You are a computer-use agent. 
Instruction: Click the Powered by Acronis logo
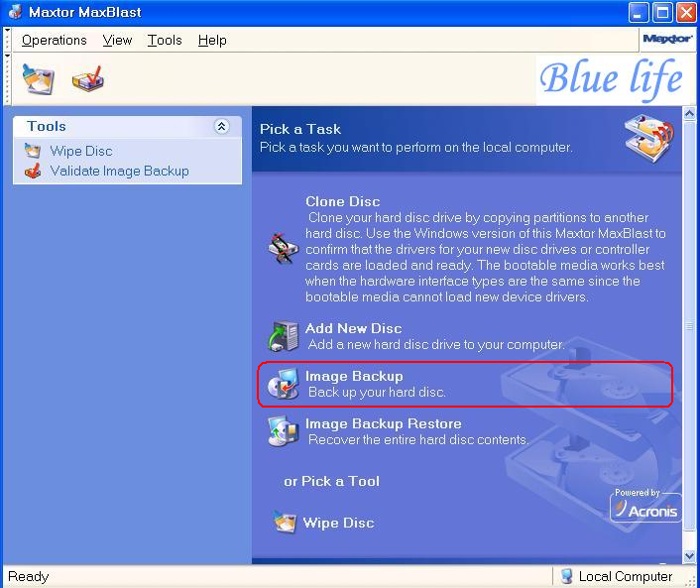[x=645, y=506]
